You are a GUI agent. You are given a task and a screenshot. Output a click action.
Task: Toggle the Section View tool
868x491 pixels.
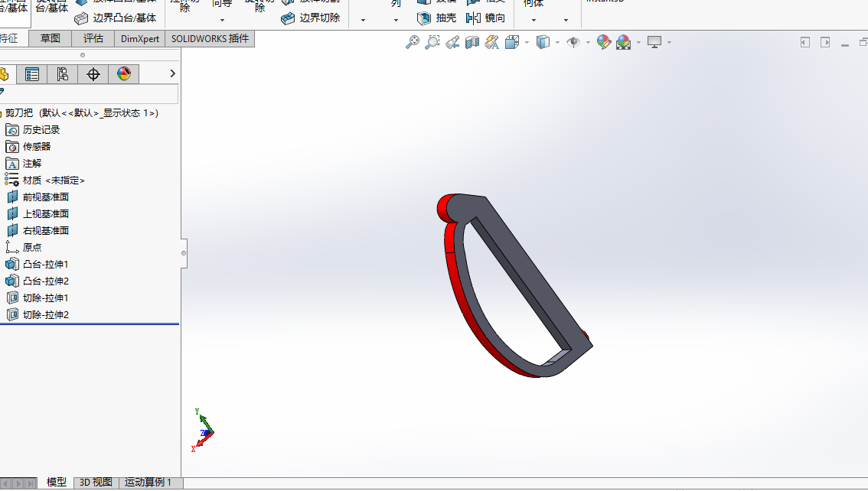[x=472, y=42]
